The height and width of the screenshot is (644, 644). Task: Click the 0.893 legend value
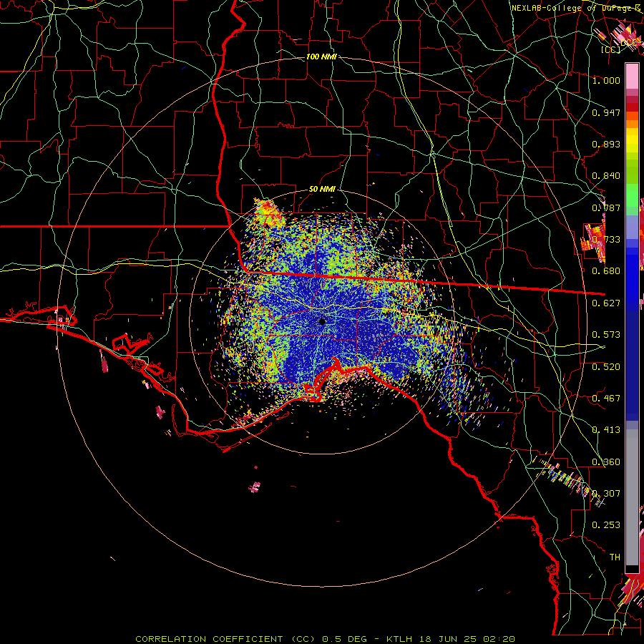click(606, 144)
